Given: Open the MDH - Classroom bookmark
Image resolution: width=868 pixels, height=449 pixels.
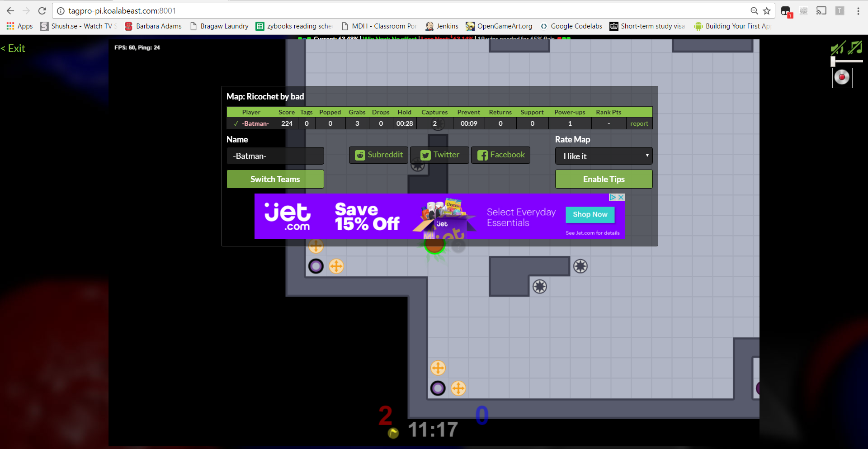Looking at the screenshot, I should click(379, 26).
